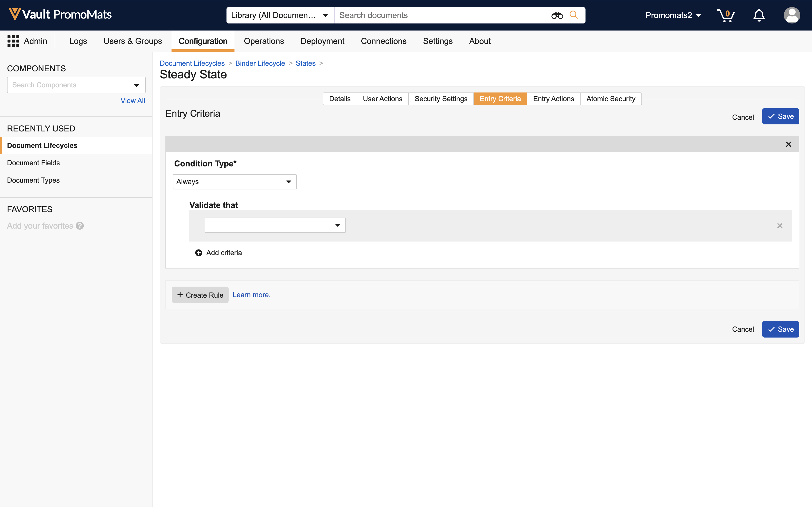Open the Admin grid apps icon
This screenshot has height=507, width=812.
(x=13, y=41)
